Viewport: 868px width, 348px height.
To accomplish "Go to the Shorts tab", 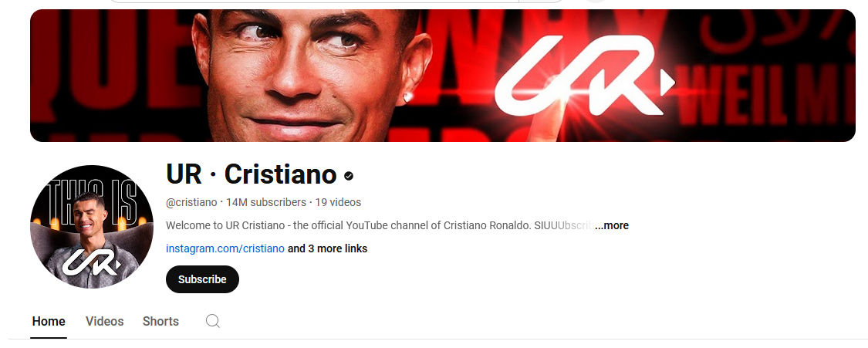I will (x=160, y=322).
